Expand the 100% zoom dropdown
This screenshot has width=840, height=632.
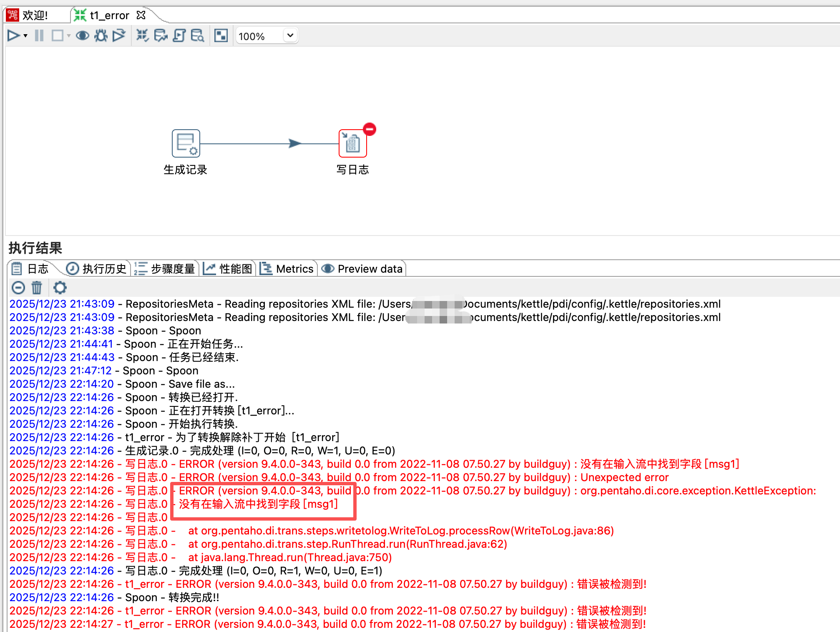tap(290, 36)
